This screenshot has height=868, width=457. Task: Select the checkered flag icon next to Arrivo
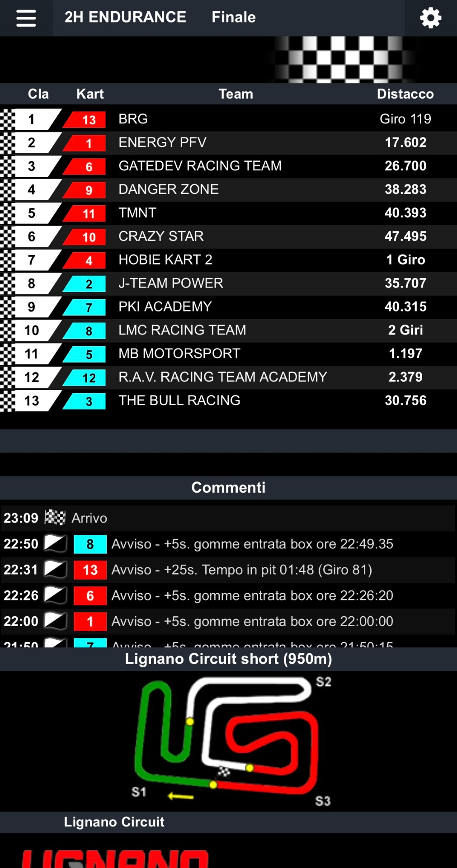tap(56, 518)
